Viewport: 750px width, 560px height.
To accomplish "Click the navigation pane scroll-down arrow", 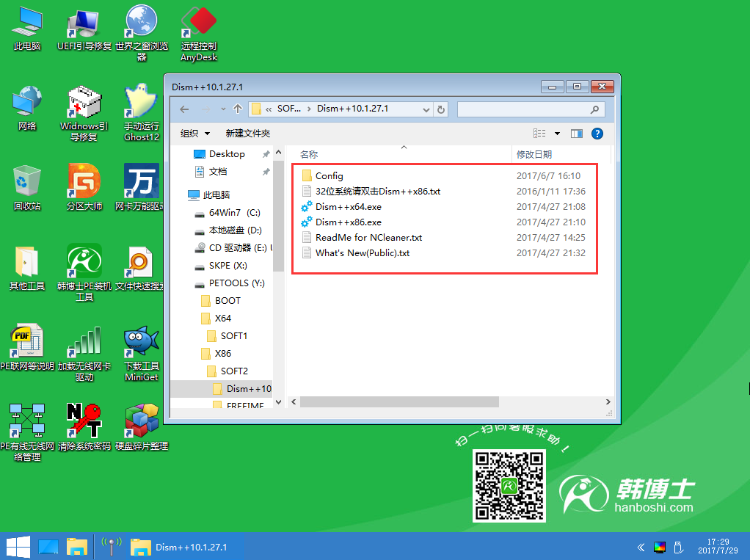I will pyautogui.click(x=279, y=401).
